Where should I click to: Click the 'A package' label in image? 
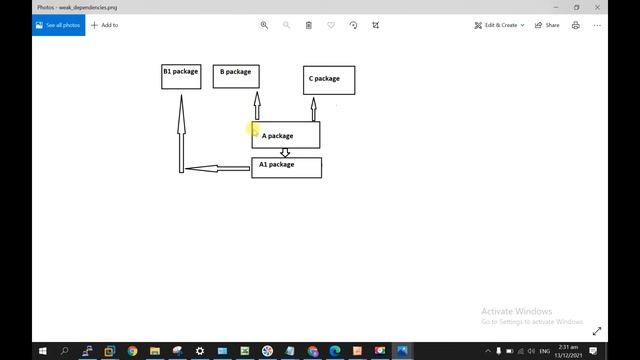click(278, 136)
